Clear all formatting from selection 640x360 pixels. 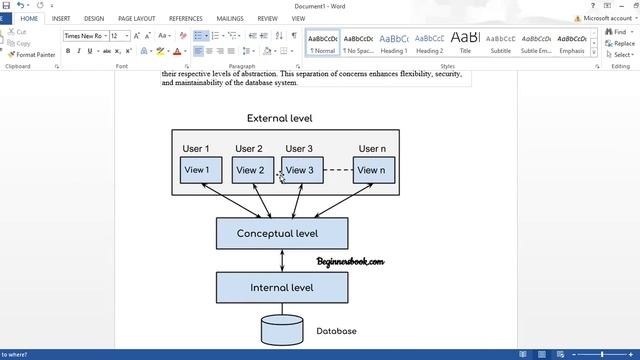coord(183,36)
